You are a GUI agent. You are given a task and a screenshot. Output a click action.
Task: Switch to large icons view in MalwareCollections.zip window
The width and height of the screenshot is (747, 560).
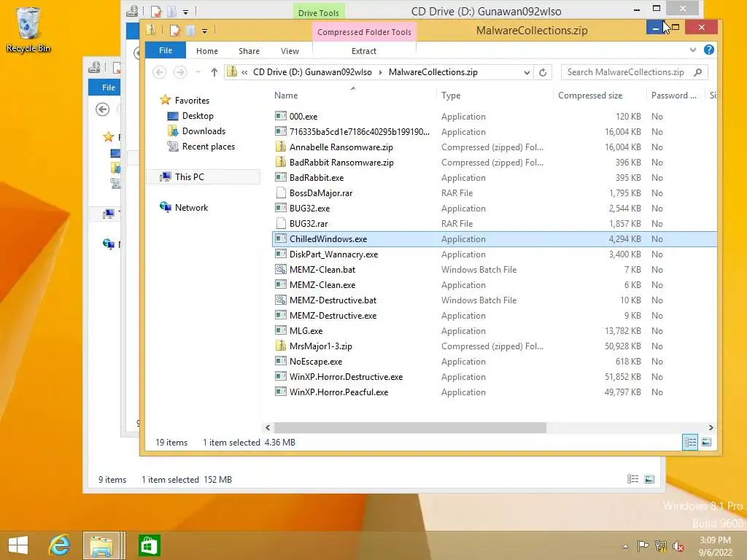click(x=706, y=443)
